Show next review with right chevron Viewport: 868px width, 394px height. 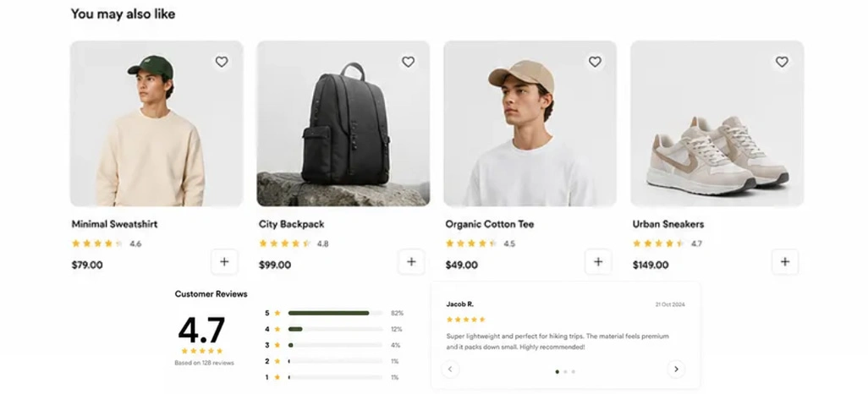pyautogui.click(x=676, y=369)
